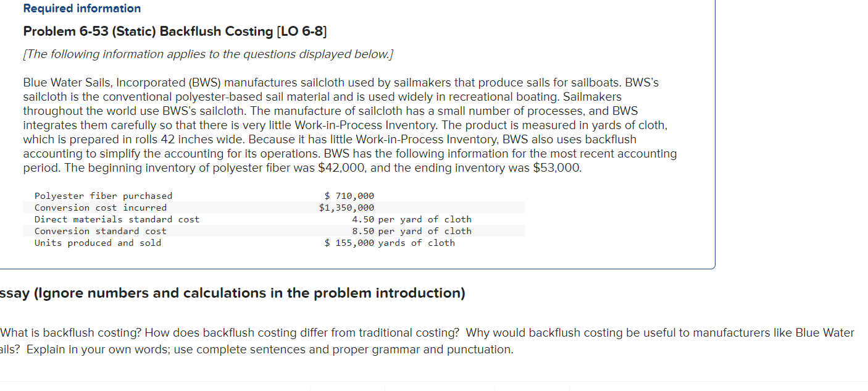Image resolution: width=868 pixels, height=391 pixels.
Task: Select the "Conversion cost incurred" row label
Action: pos(101,208)
